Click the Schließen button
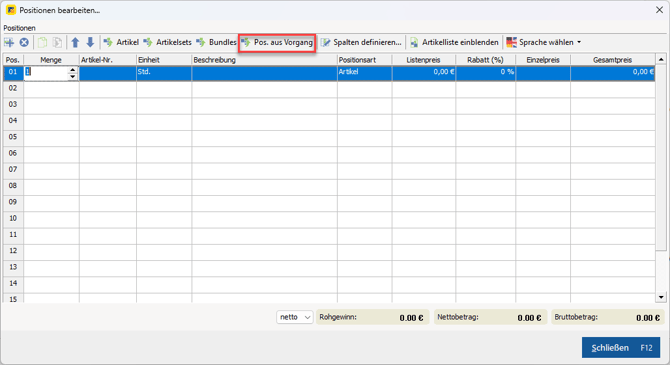This screenshot has height=365, width=670. pyautogui.click(x=621, y=348)
